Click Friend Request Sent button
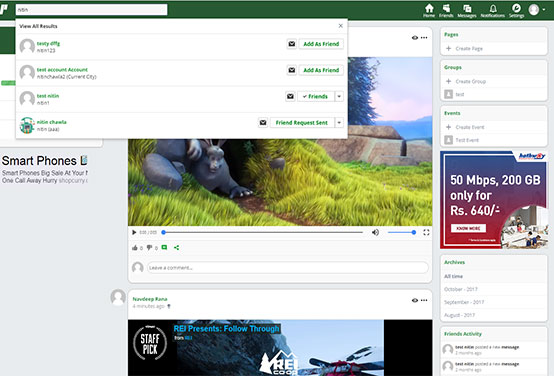Image resolution: width=554 pixels, height=376 pixels. click(302, 122)
